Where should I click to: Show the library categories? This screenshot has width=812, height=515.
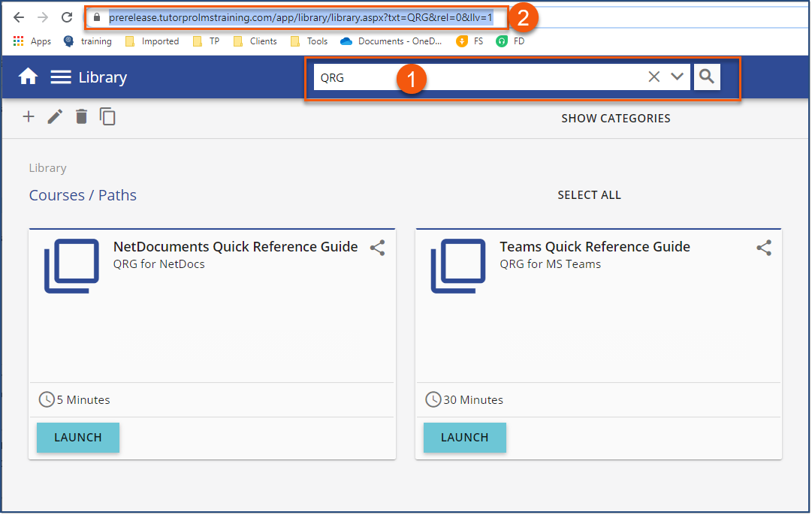616,119
